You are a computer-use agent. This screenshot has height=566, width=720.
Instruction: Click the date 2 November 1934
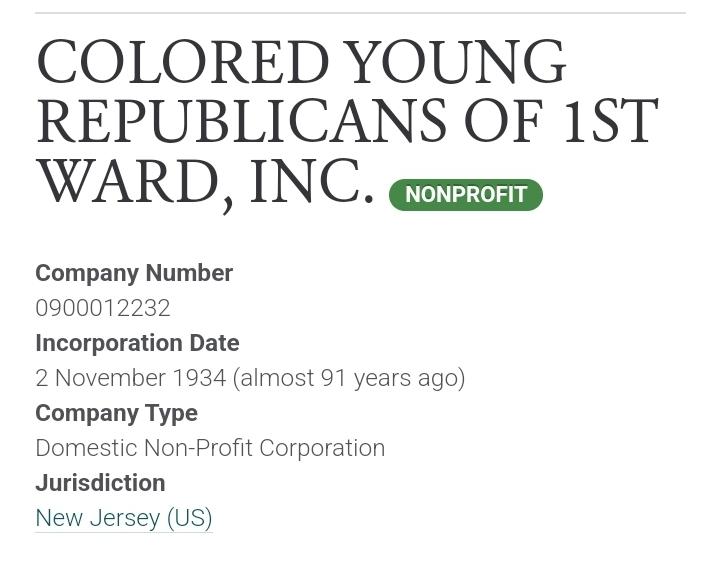(x=130, y=378)
